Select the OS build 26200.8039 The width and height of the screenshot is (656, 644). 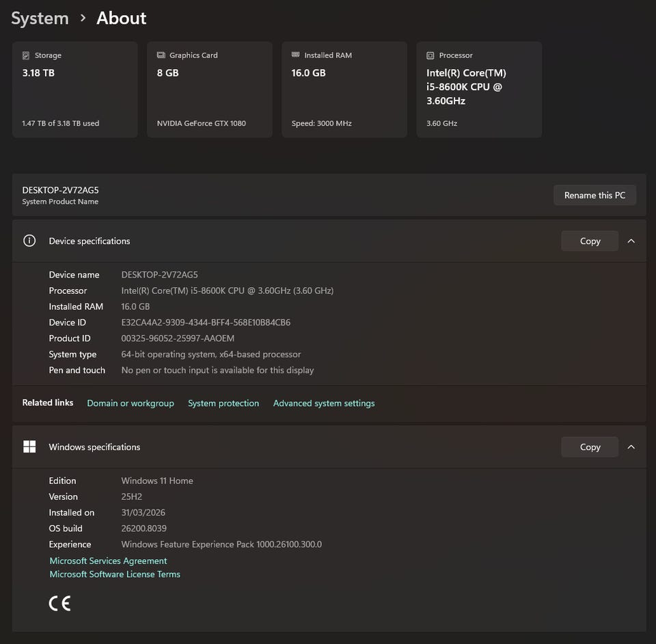[143, 528]
